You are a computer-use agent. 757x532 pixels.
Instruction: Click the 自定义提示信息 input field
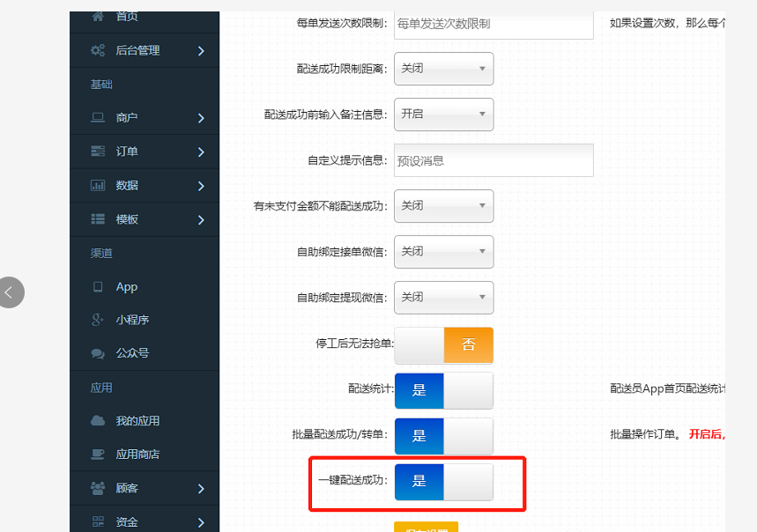(494, 160)
